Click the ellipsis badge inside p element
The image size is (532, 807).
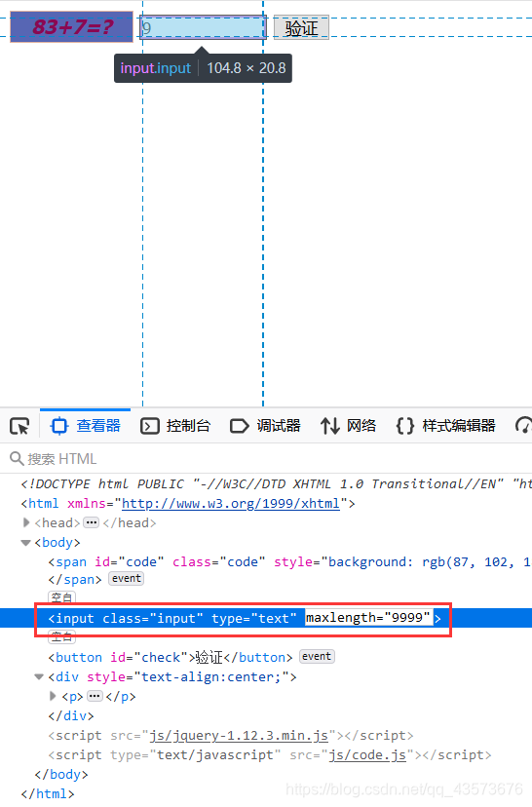[95, 696]
